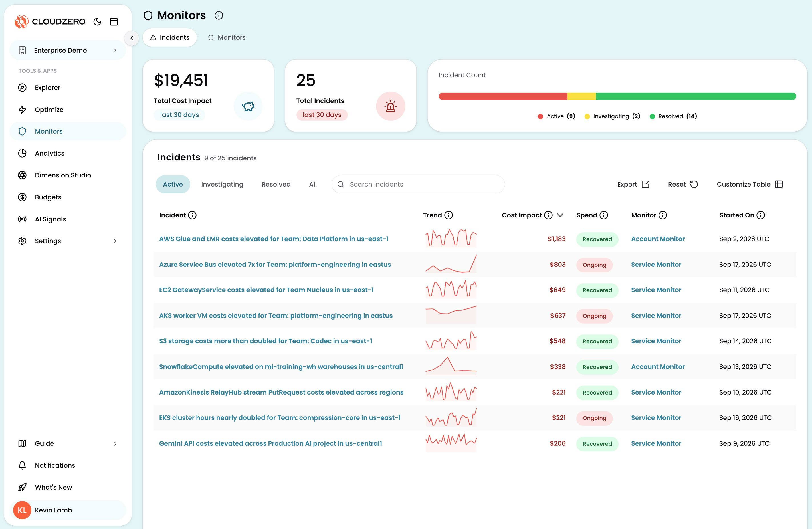This screenshot has height=529, width=812.
Task: Collapse the sidebar with chevron button
Action: (132, 38)
